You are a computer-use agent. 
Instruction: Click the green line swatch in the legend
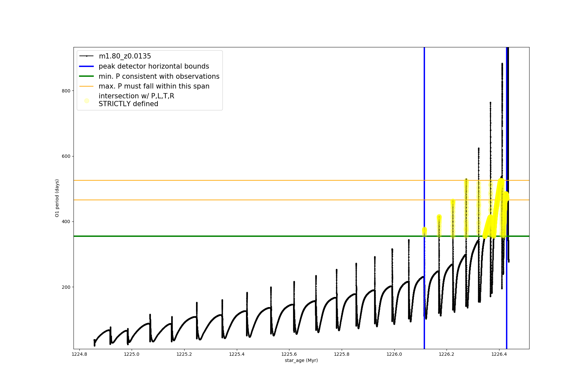click(87, 76)
